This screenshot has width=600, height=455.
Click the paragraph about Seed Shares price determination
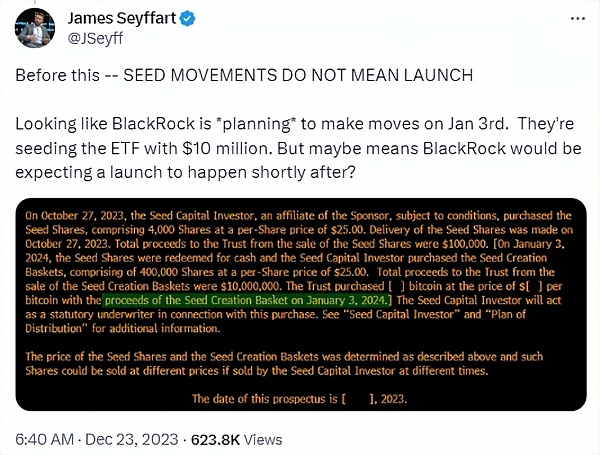click(x=284, y=364)
